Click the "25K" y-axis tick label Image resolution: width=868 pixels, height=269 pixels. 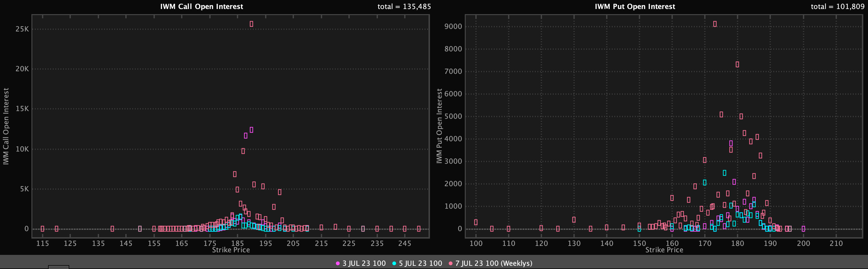pos(22,29)
